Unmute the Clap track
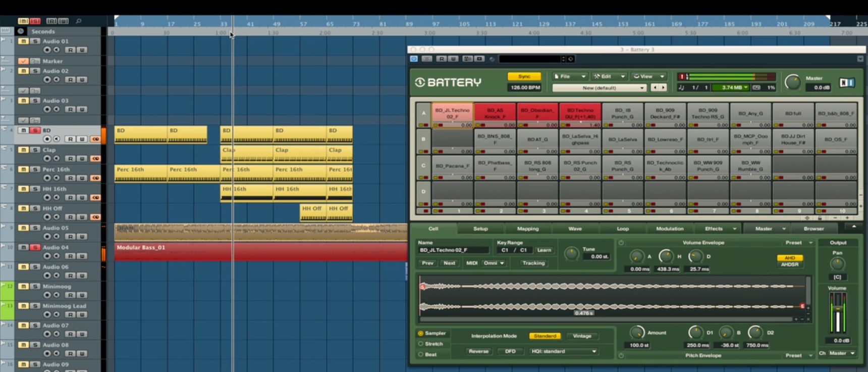The width and height of the screenshot is (868, 372). [x=23, y=150]
